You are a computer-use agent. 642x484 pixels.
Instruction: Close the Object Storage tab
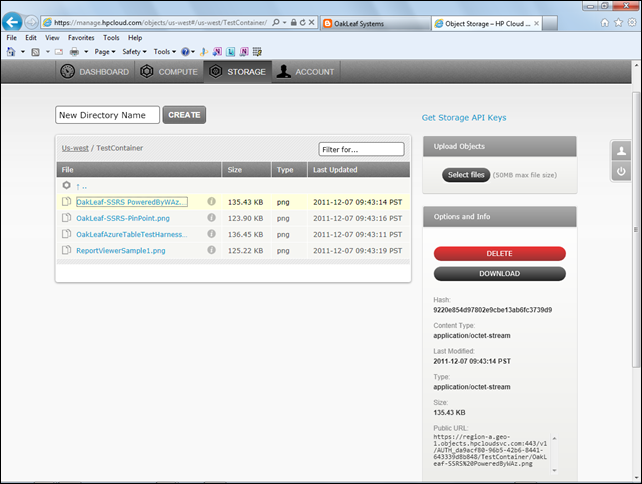(x=536, y=23)
